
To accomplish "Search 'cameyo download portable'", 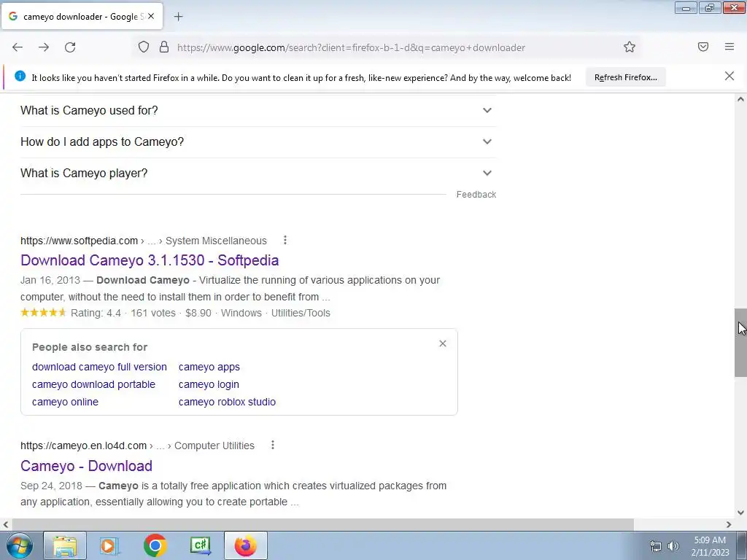I will click(93, 384).
